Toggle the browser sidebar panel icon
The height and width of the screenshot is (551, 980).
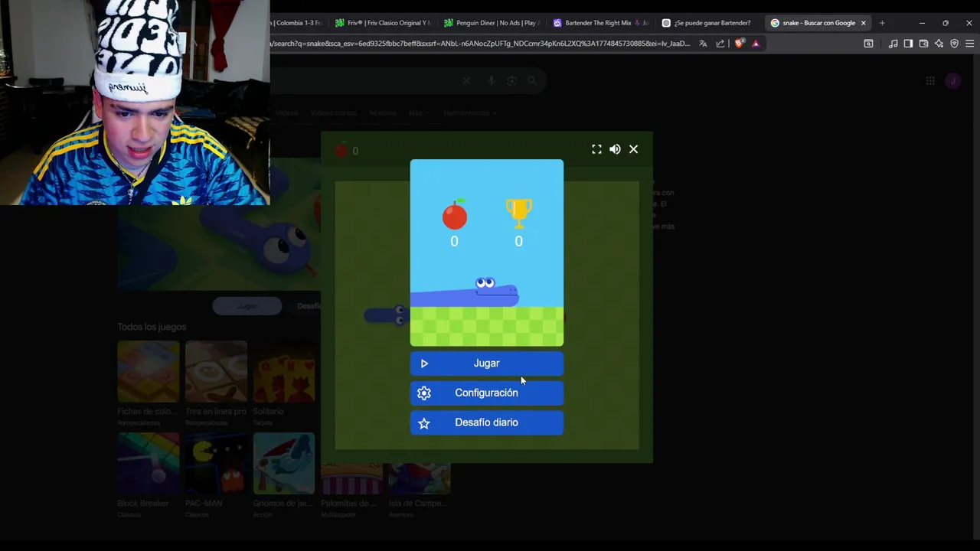[908, 44]
